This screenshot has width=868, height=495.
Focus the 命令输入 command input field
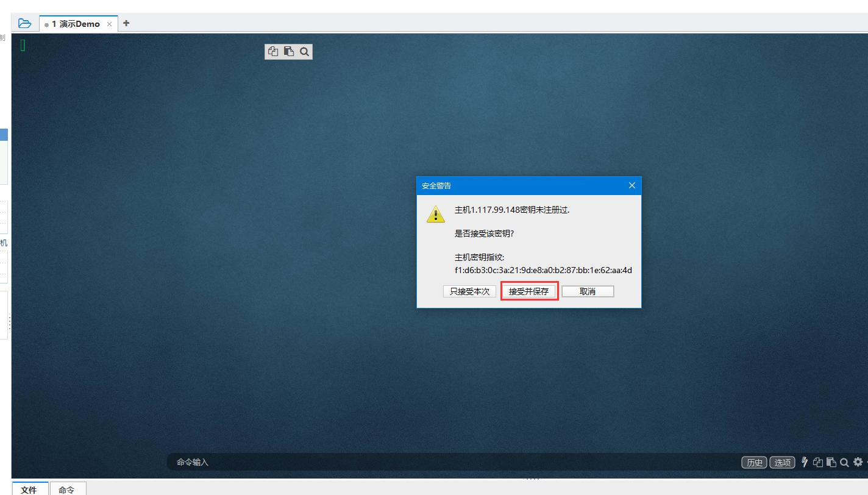(451, 462)
